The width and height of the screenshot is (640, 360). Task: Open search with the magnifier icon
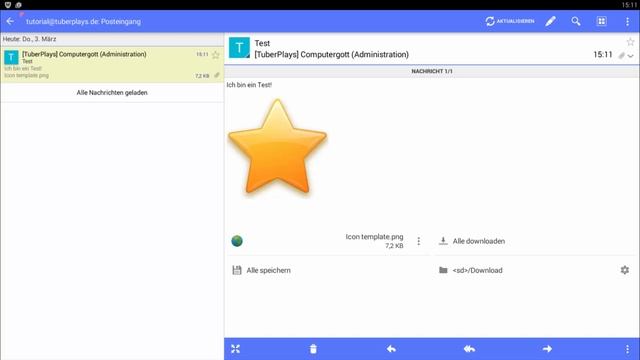click(576, 21)
